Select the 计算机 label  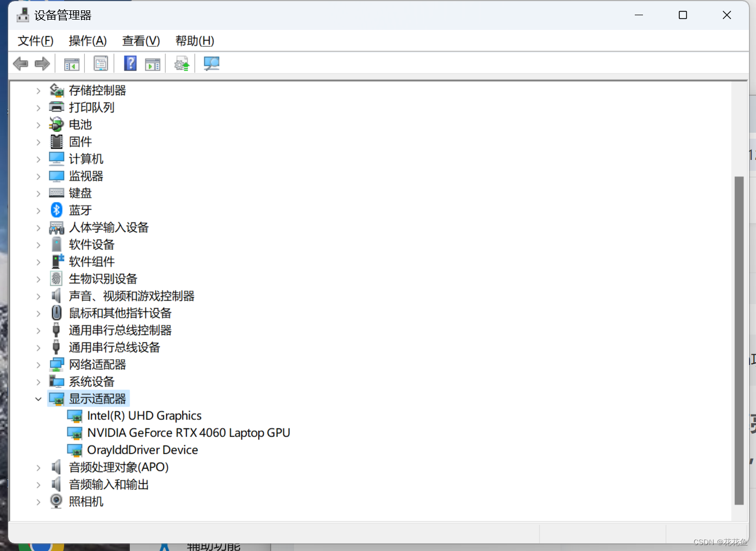pyautogui.click(x=86, y=159)
